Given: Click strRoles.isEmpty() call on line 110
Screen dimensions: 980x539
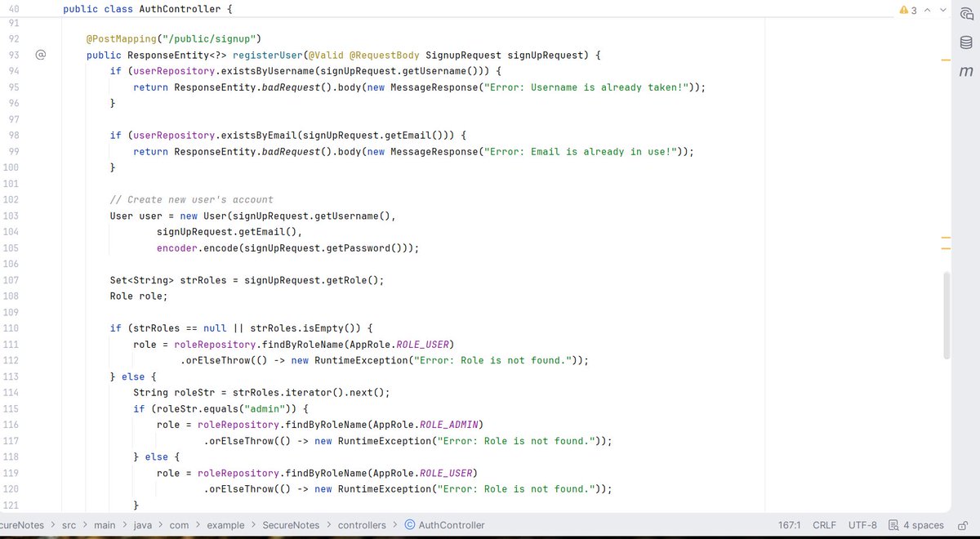Looking at the screenshot, I should coord(307,328).
